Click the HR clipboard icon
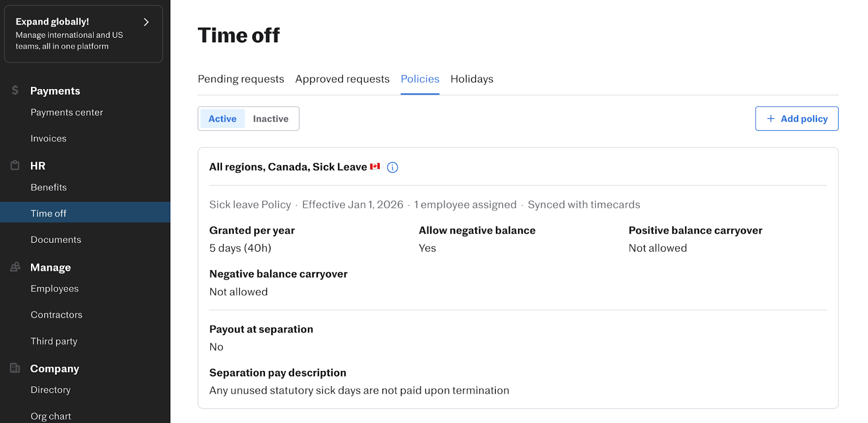This screenshot has width=868, height=423. 15,165
